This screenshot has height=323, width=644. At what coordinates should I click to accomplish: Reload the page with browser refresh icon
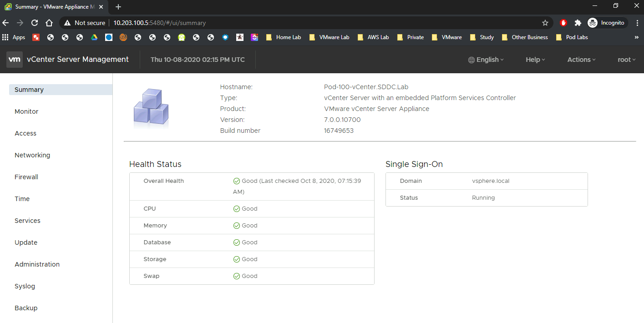coord(35,23)
